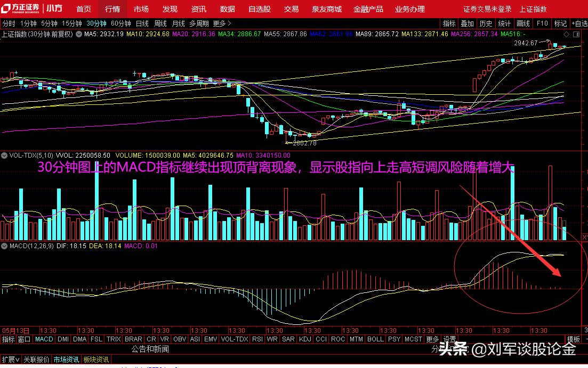Expand the 更多 timeframe options
This screenshot has width=588, height=368.
pyautogui.click(x=222, y=23)
